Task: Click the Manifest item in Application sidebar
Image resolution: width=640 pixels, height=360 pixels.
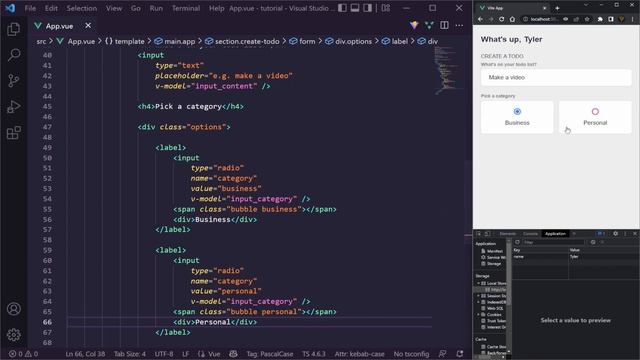Action: 492,251
